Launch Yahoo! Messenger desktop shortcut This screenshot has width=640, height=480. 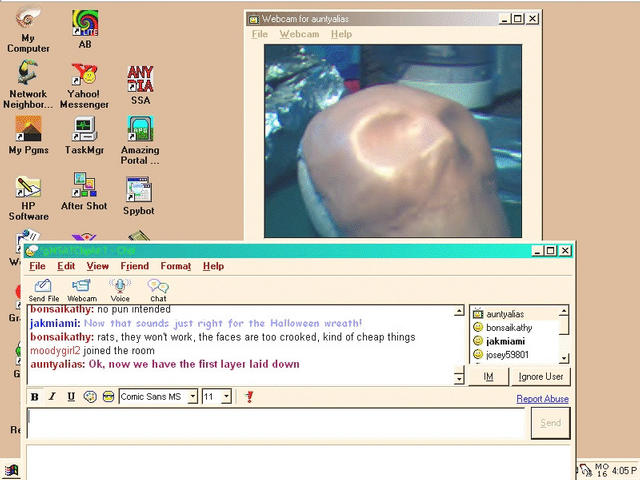pos(84,87)
